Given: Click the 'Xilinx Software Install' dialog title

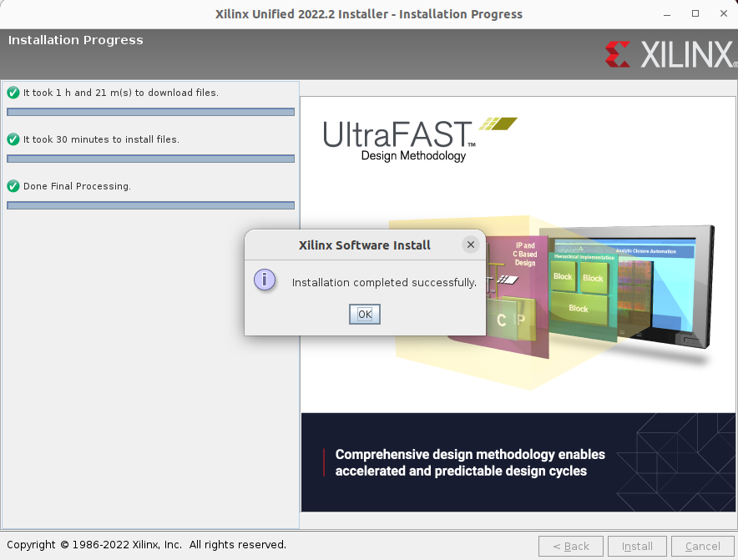Looking at the screenshot, I should click(x=364, y=245).
